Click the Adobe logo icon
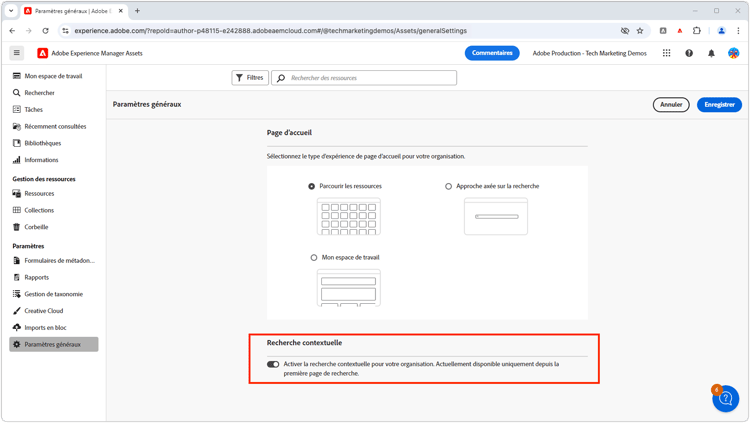Screen dimensions: 750x423 43,53
